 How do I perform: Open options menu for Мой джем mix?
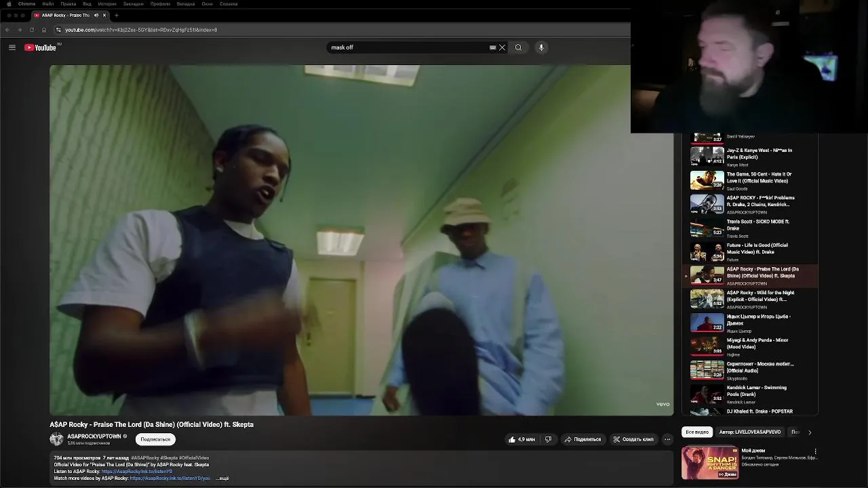pyautogui.click(x=815, y=451)
